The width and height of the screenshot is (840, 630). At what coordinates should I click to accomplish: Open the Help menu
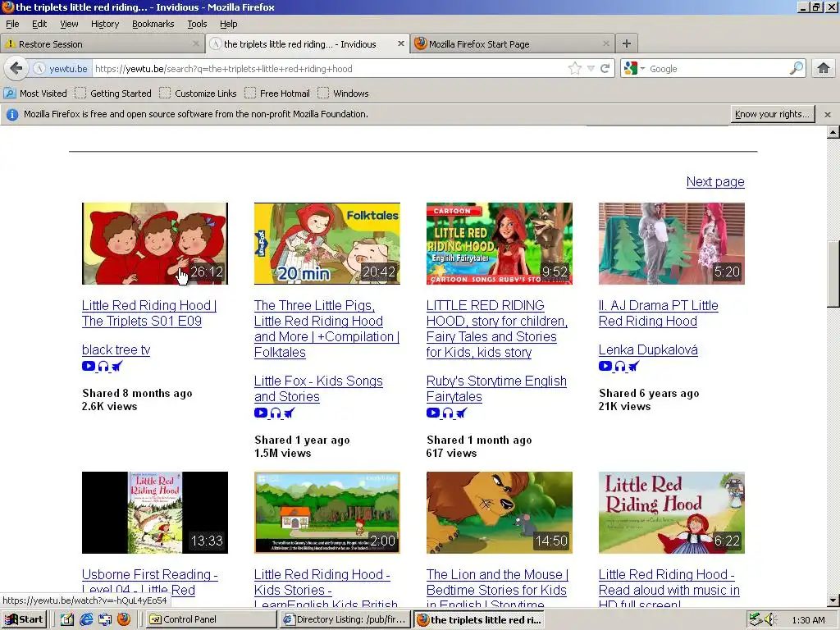tap(228, 24)
